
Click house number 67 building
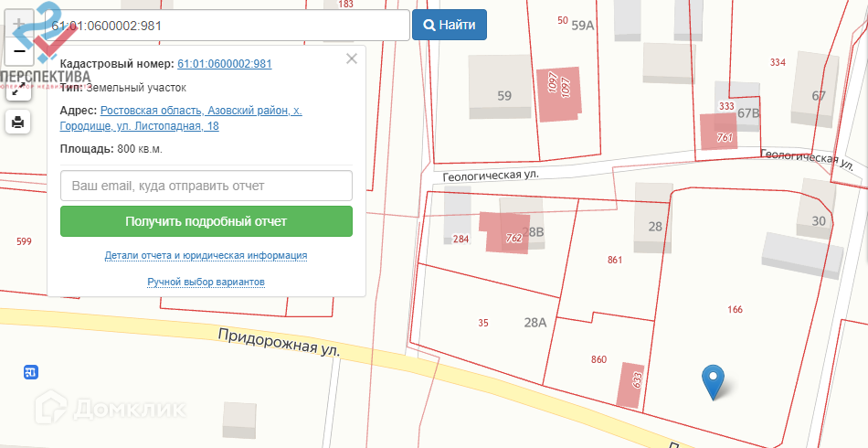815,90
